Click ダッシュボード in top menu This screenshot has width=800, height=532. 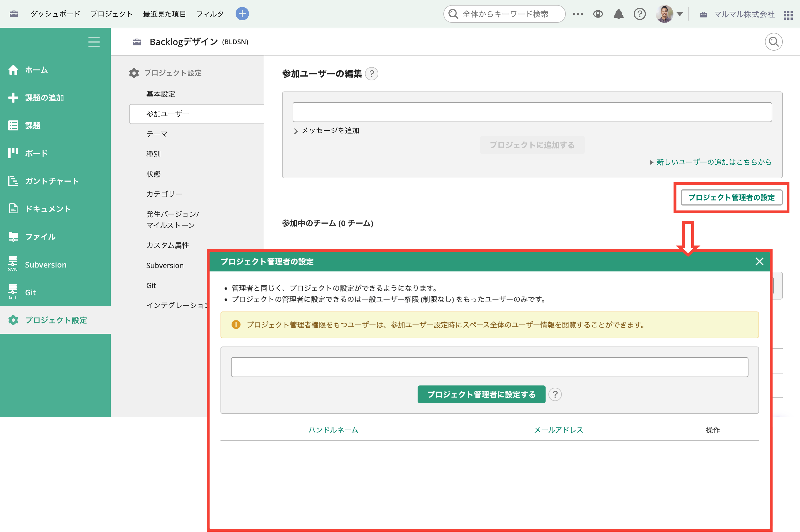tap(55, 14)
